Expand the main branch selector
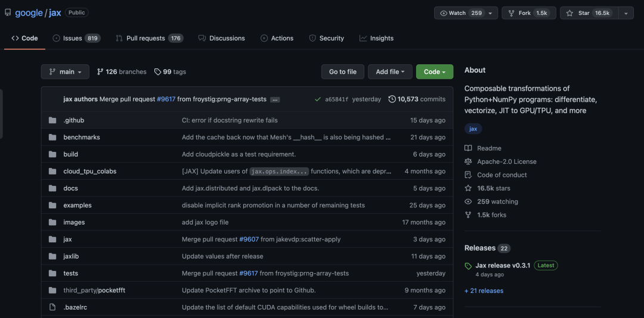This screenshot has width=644, height=318. click(65, 72)
